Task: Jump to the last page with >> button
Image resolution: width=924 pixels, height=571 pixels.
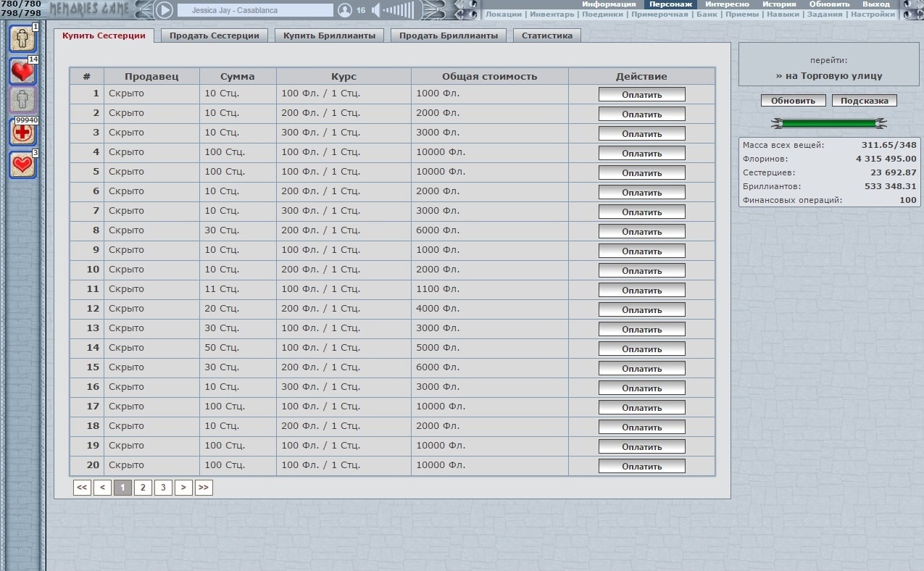Action: click(x=203, y=488)
